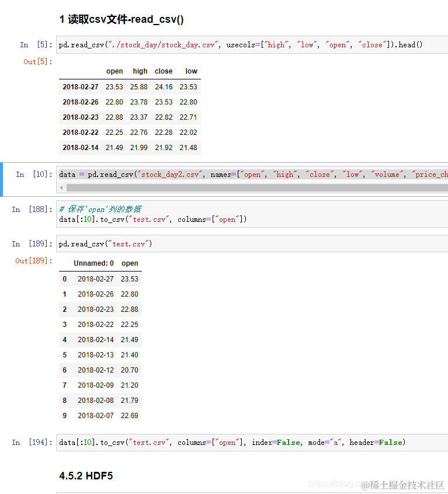
Task: Click the 'open' column header in Out[5]
Action: point(114,71)
